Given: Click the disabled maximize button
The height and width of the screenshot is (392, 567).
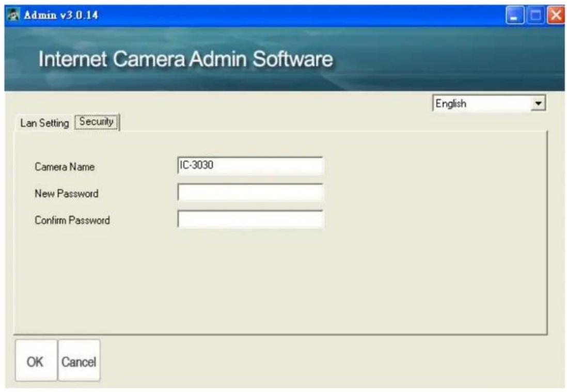Looking at the screenshot, I should tap(535, 15).
